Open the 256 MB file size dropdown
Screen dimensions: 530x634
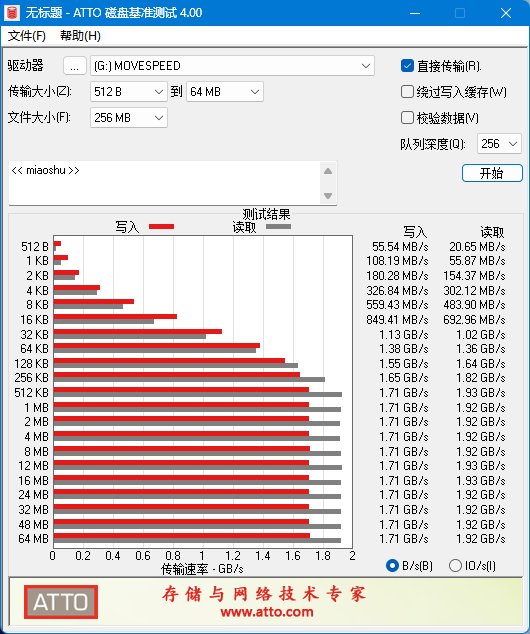point(129,118)
